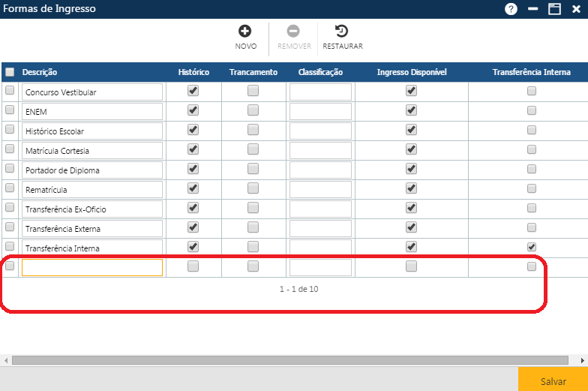Uncheck Histórico for Concurso Vestibular
The height and width of the screenshot is (391, 588).
[x=193, y=91]
